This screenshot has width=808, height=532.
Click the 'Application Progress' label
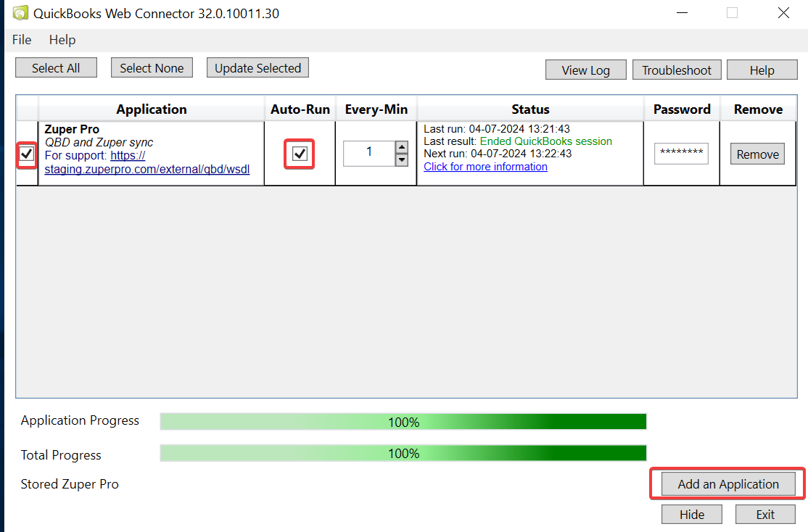click(80, 421)
